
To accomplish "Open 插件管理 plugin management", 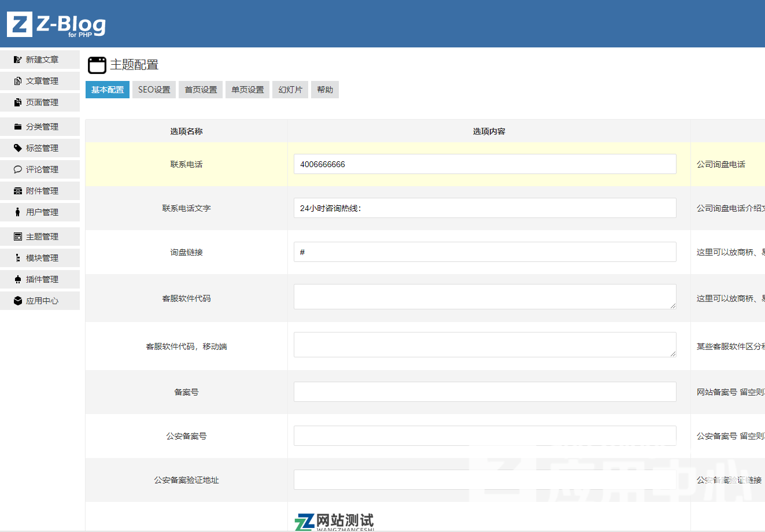I will [40, 279].
